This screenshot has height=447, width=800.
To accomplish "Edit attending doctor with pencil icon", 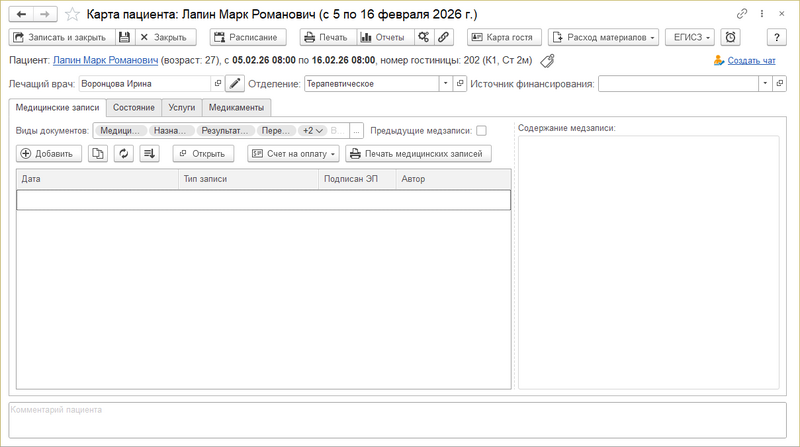I will pos(235,84).
